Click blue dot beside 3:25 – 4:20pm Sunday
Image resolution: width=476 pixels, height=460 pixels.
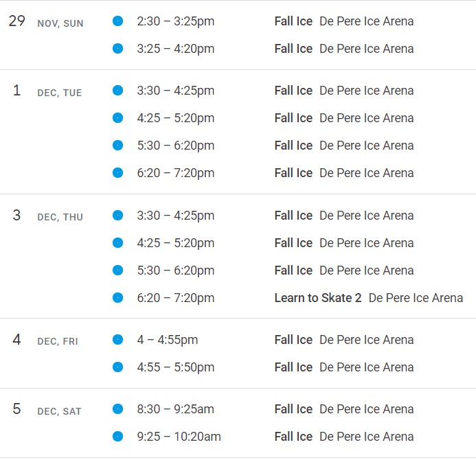(117, 49)
